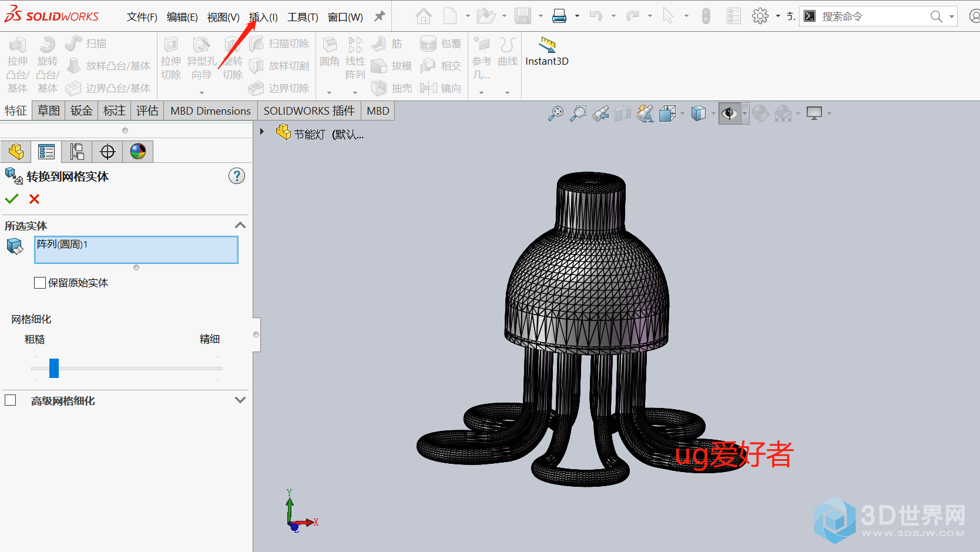Click the Save icon

pos(523,16)
